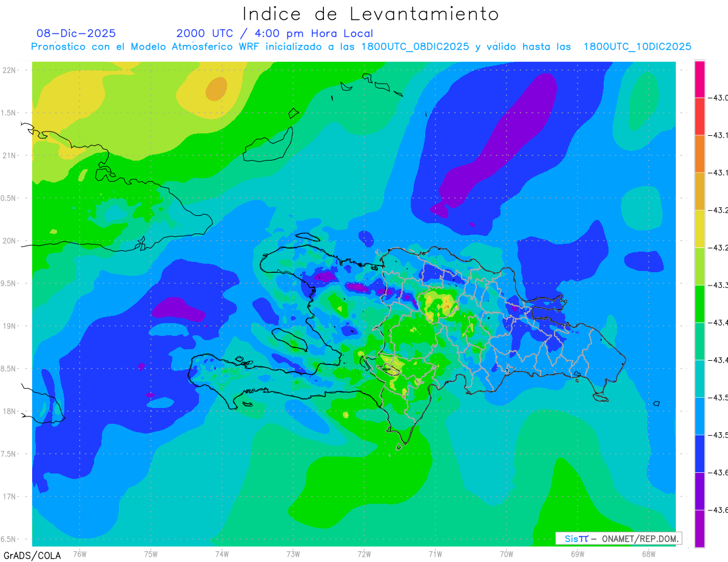Viewport: 728px width, 562px height.
Task: Click the "7.5N" latitude label
Action: pyautogui.click(x=9, y=454)
